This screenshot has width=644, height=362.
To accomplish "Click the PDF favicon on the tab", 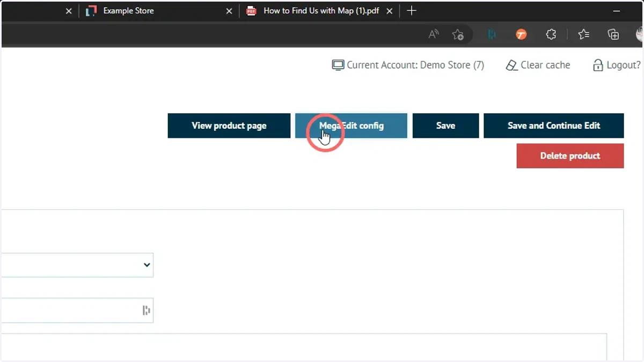I will 251,11.
